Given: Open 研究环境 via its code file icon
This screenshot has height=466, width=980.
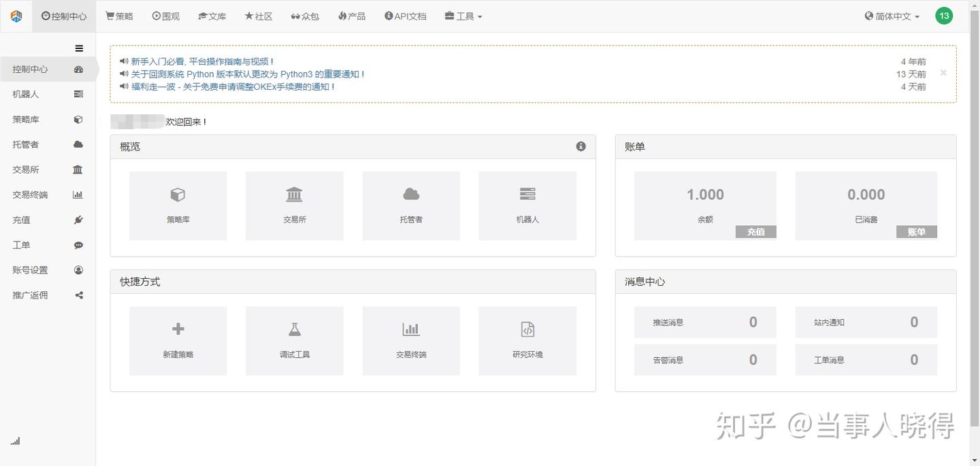Looking at the screenshot, I should tap(527, 329).
